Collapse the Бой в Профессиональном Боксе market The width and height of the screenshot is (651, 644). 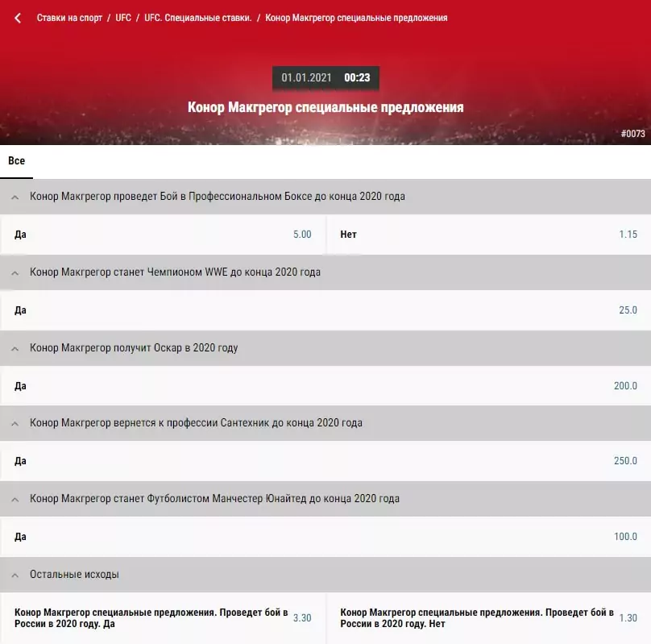coord(325,197)
